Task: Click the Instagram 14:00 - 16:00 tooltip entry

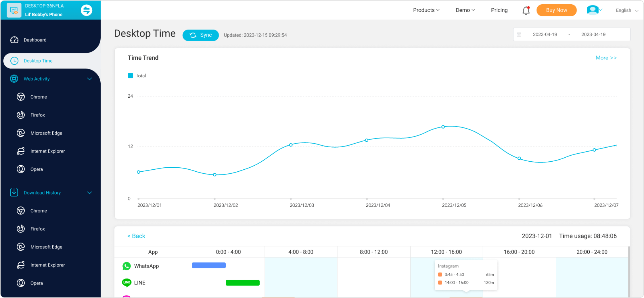Action: tap(466, 282)
